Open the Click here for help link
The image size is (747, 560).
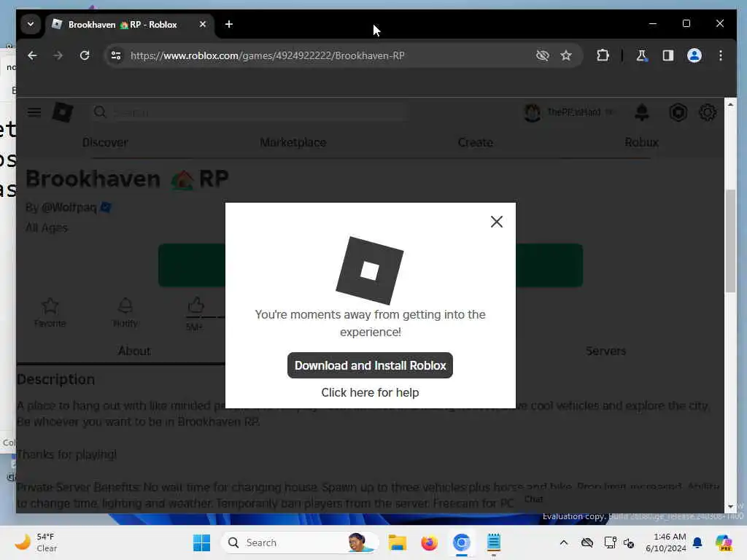pyautogui.click(x=370, y=392)
